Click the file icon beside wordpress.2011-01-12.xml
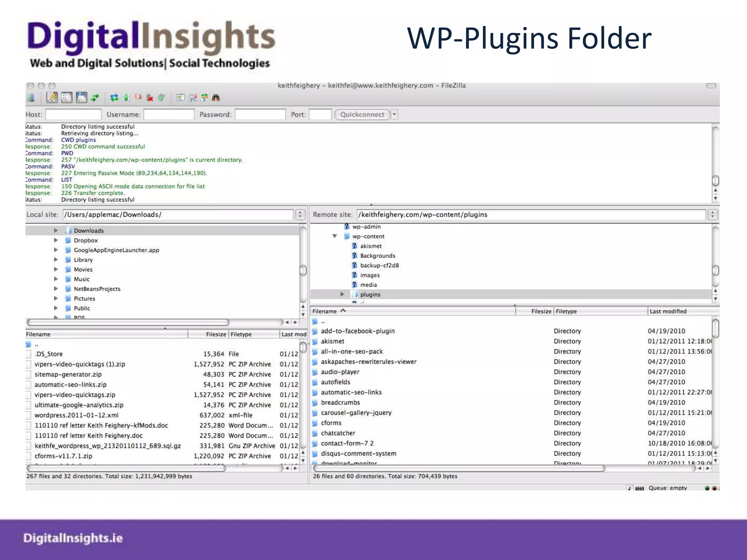Screen dimensions: 747x560 (28, 415)
